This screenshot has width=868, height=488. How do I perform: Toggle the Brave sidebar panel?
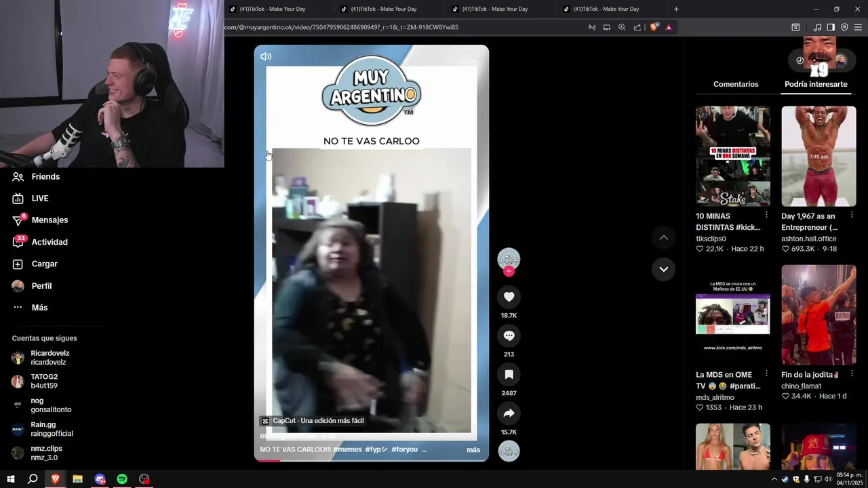click(x=831, y=27)
